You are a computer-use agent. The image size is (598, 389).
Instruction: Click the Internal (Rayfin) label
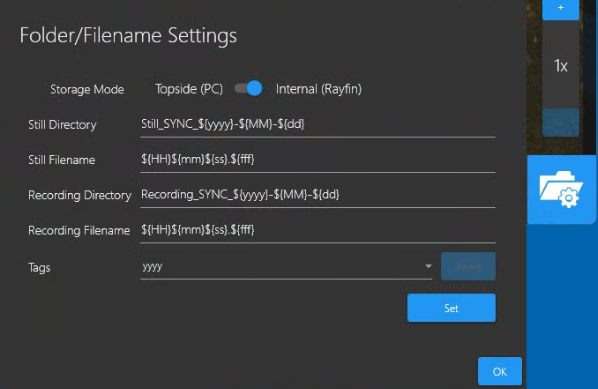[319, 89]
